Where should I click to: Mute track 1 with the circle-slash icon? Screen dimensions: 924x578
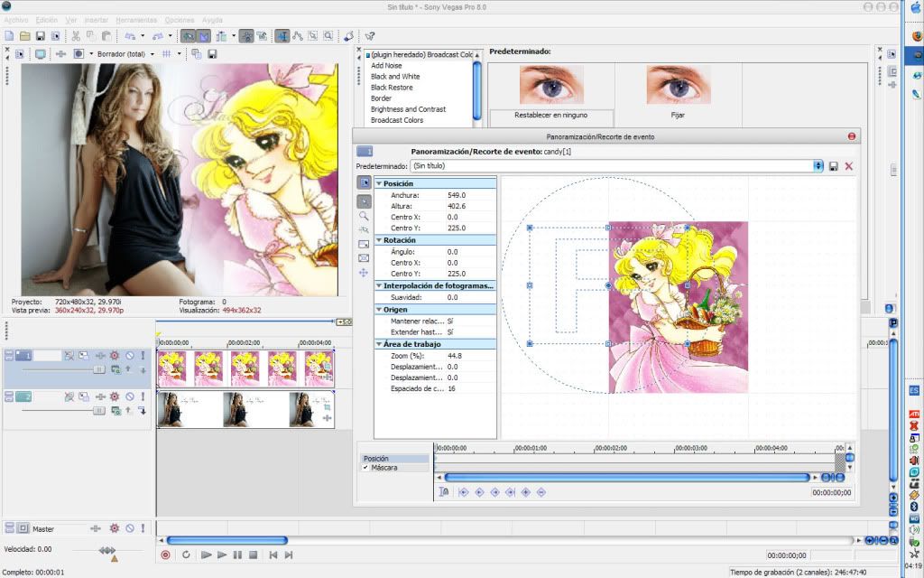[x=130, y=356]
